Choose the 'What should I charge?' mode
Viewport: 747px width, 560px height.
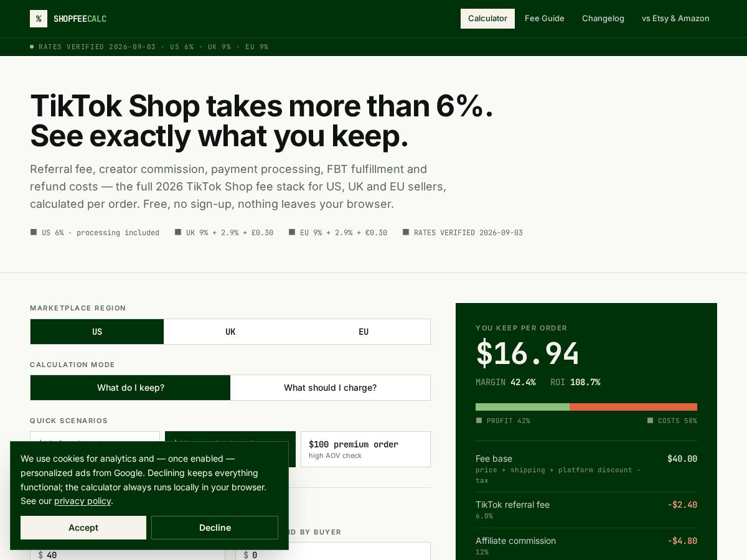331,388
